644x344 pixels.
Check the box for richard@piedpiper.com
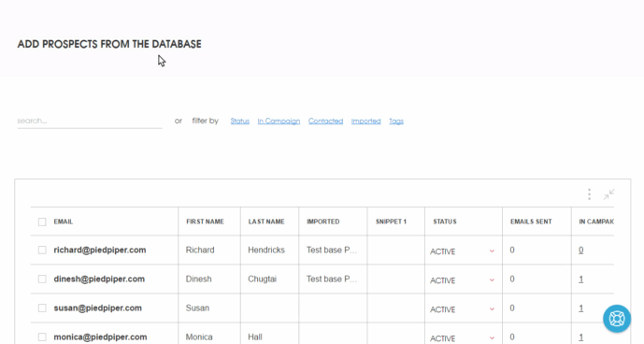[42, 250]
